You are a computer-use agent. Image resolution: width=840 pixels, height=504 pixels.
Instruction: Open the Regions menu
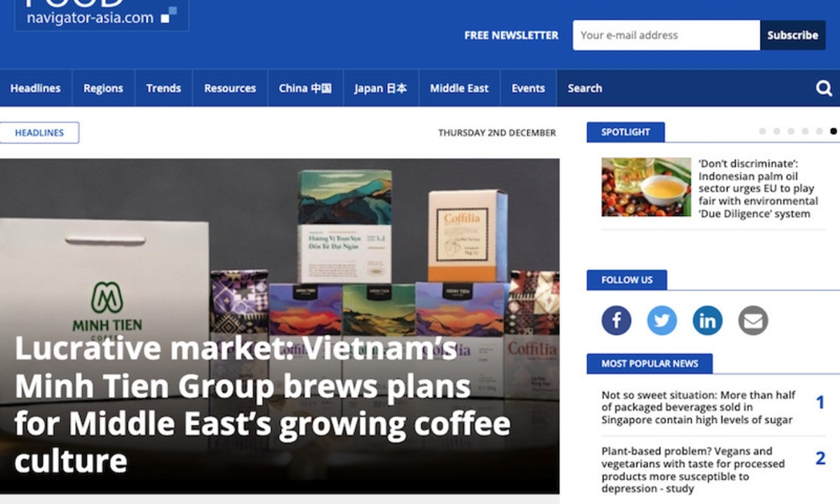click(103, 88)
